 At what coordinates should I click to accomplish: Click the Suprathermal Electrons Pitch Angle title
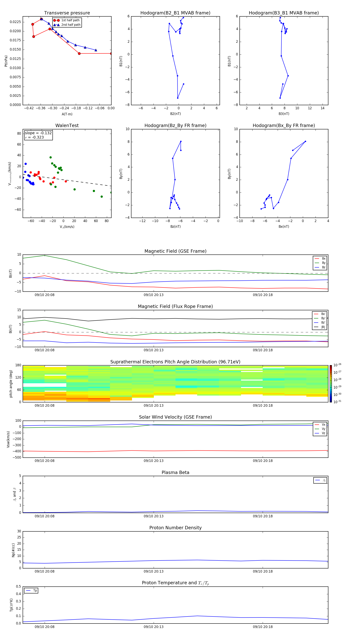175,362
